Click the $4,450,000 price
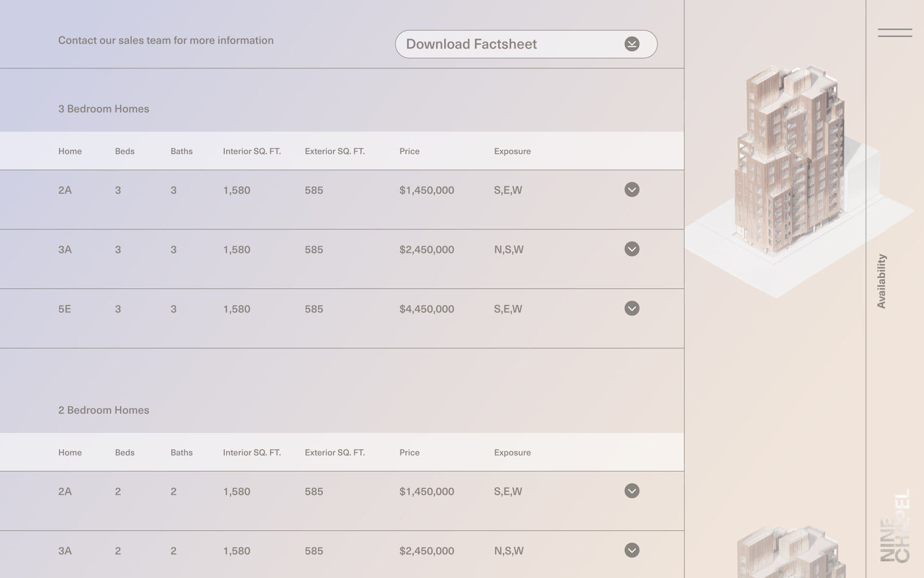 coord(427,309)
